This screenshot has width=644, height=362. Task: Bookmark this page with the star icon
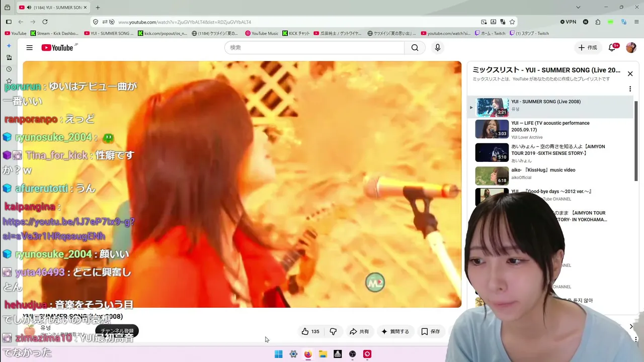coord(512,22)
